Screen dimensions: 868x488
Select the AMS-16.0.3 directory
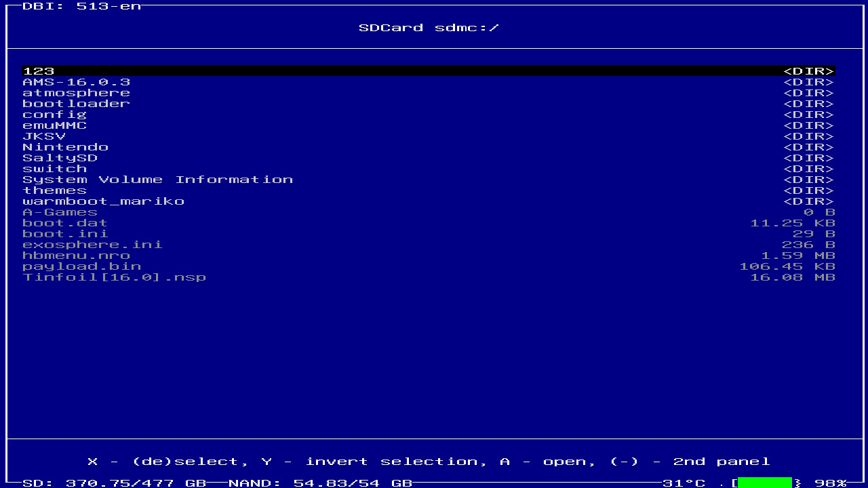[76, 82]
